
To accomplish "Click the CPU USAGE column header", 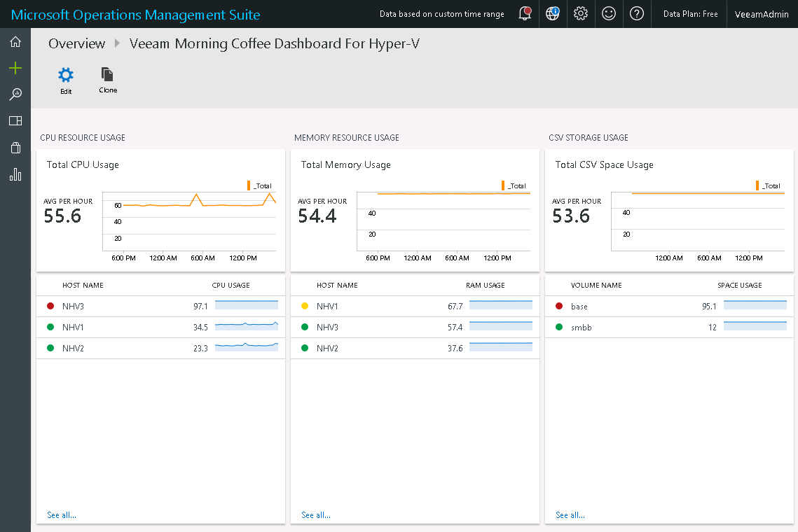I will click(231, 286).
